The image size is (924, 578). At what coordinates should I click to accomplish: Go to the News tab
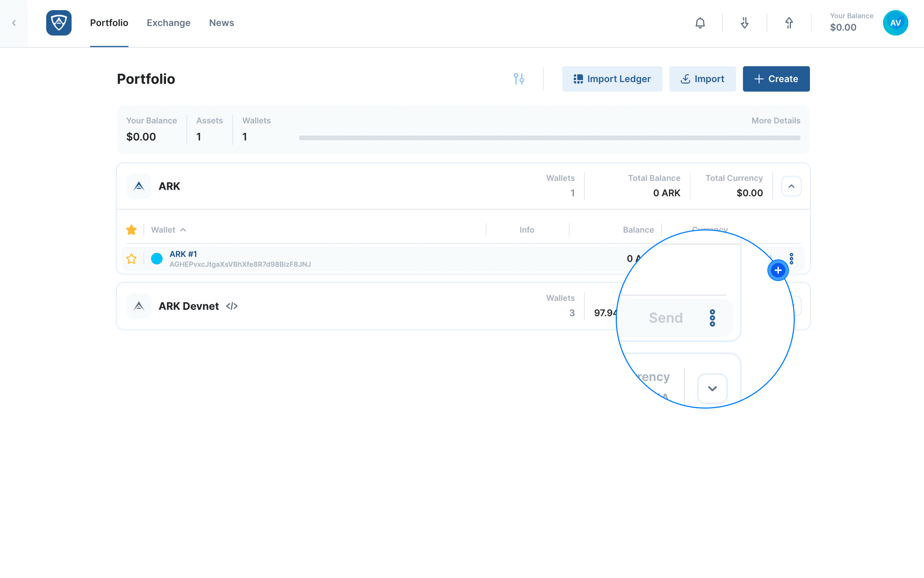coord(222,23)
